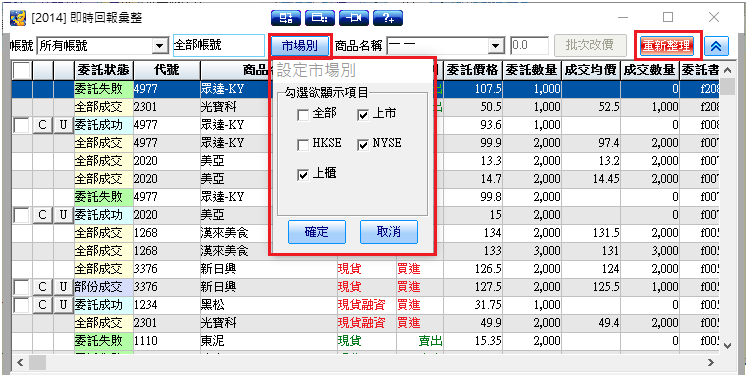747x376 pixels.
Task: Click the pin window icon in title bar
Action: [354, 18]
